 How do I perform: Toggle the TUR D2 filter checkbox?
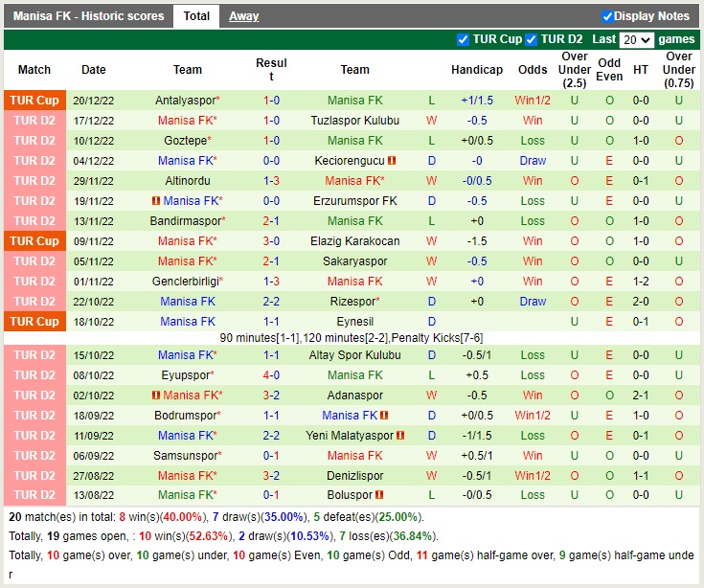[533, 39]
